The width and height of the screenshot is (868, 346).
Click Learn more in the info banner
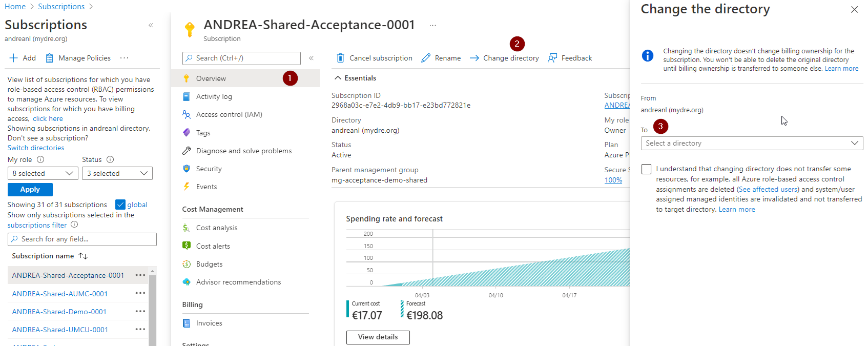click(x=841, y=69)
